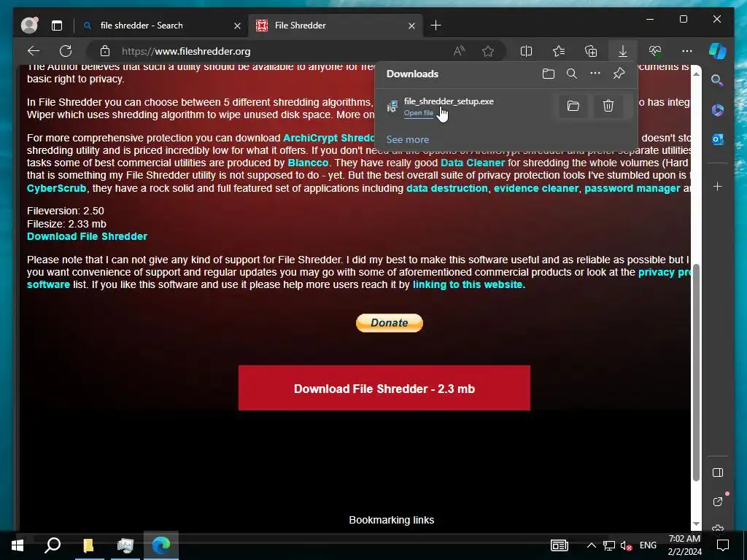Close the file shredder - Search tab
Image resolution: width=747 pixels, height=560 pixels.
[237, 26]
